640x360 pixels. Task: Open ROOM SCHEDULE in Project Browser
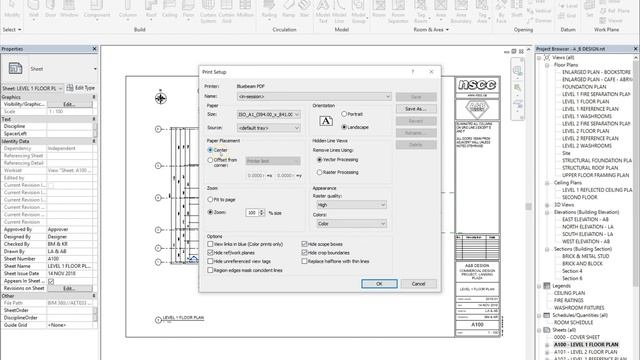point(573,322)
